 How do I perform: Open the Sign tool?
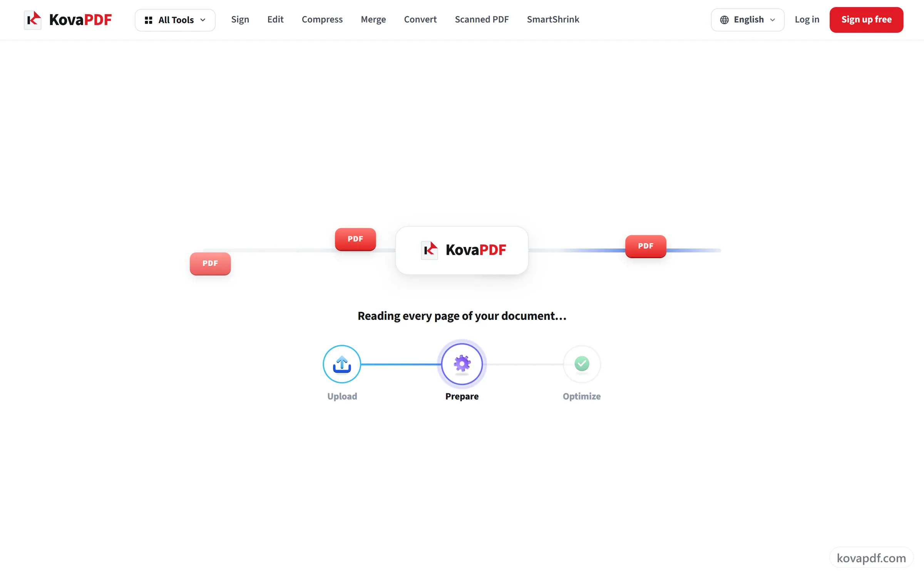[240, 20]
